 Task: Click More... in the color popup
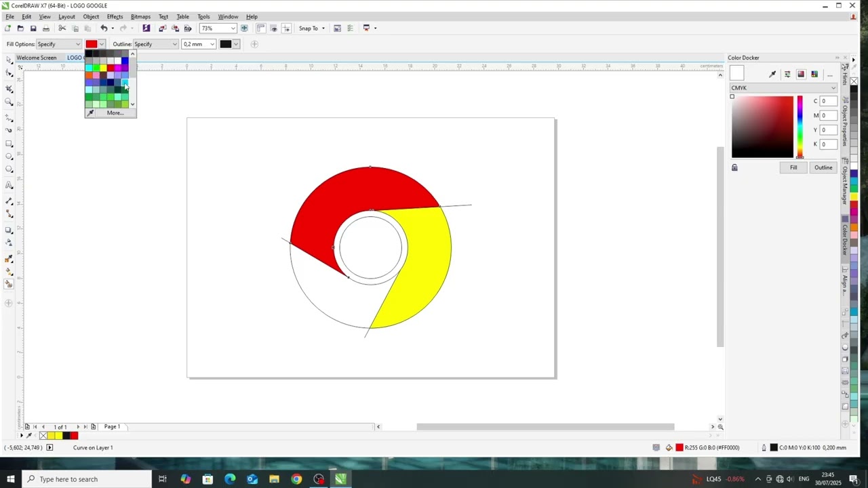pos(115,113)
